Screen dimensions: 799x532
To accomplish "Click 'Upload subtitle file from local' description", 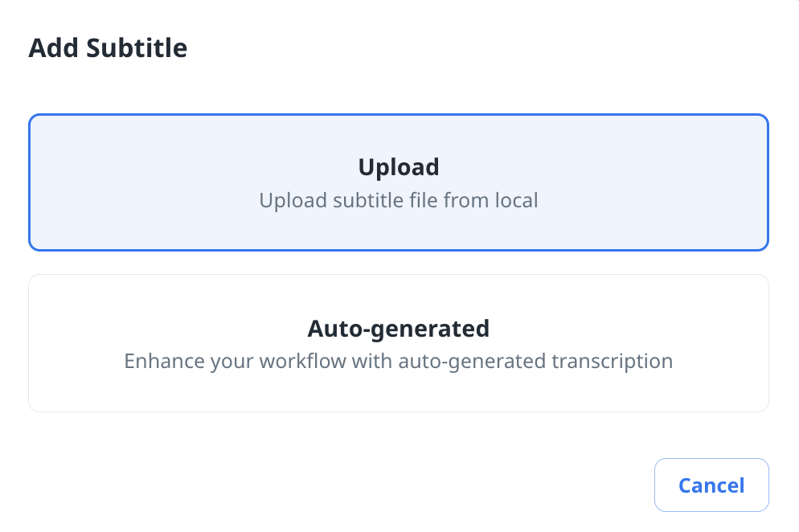I will [399, 199].
